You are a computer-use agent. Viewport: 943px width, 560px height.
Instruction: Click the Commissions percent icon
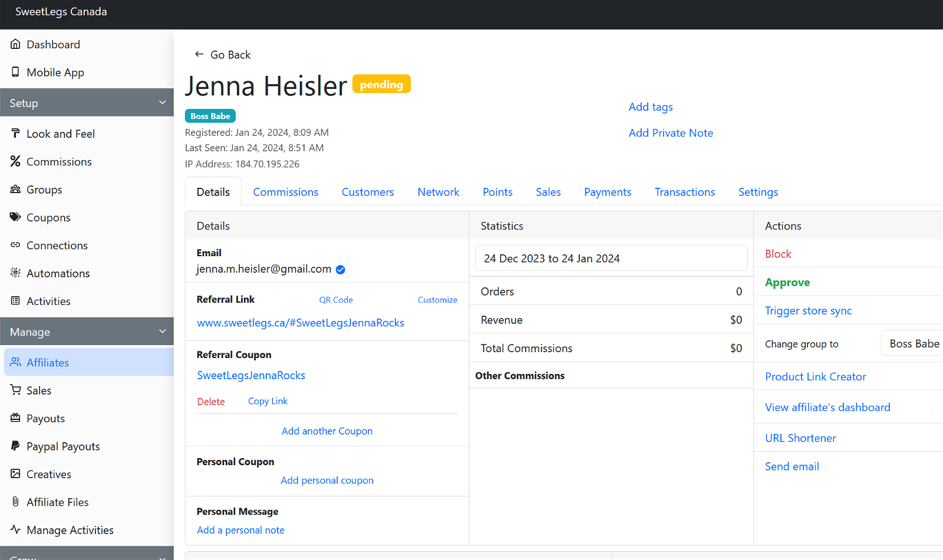coord(15,161)
